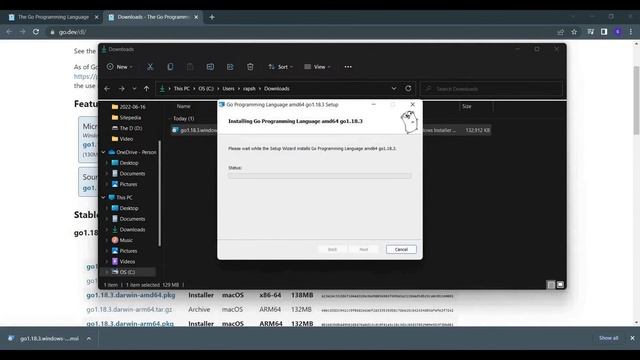Click the Paste icon in Explorer toolbar
This screenshot has width=640, height=360.
point(190,67)
